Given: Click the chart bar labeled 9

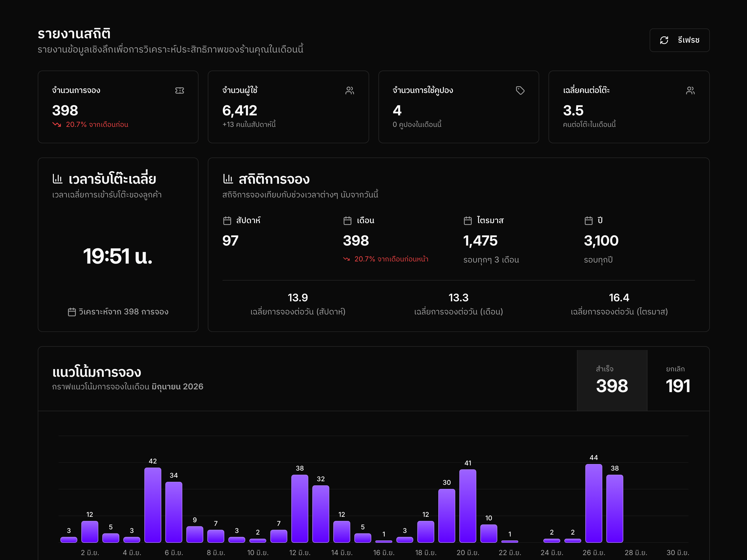Looking at the screenshot, I should tap(195, 534).
